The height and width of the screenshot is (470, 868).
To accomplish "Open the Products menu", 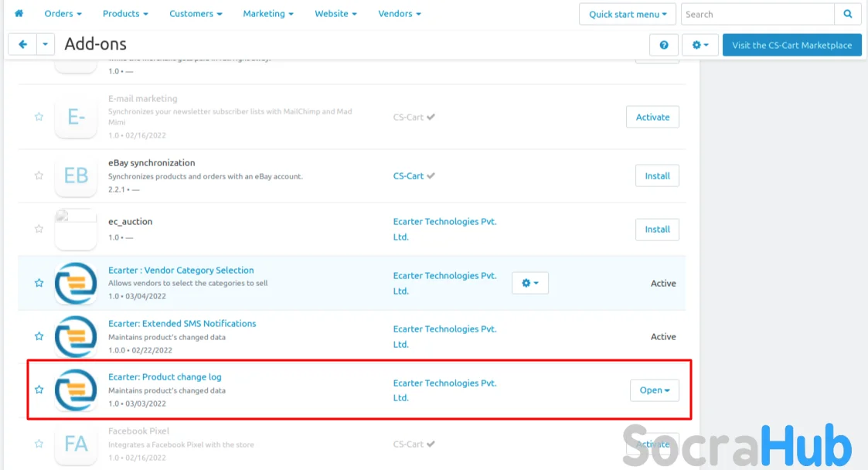I will 125,13.
